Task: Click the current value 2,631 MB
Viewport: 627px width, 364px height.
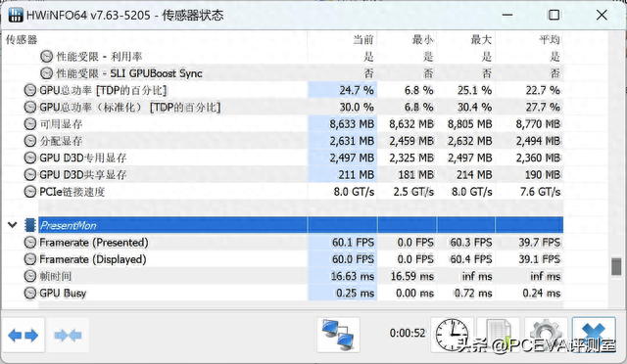Action: click(352, 141)
